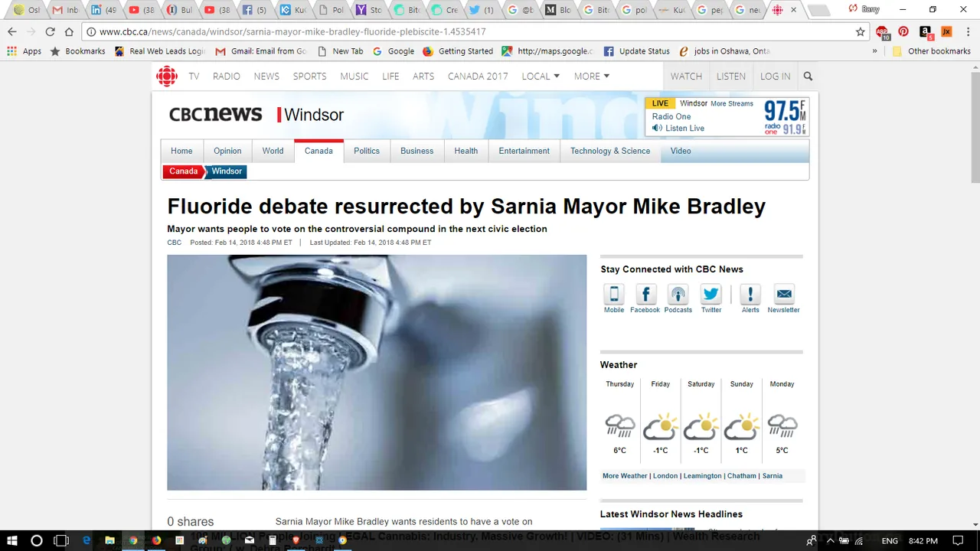Open Other bookmarks folder
Screen dimensions: 980x551
(932, 51)
